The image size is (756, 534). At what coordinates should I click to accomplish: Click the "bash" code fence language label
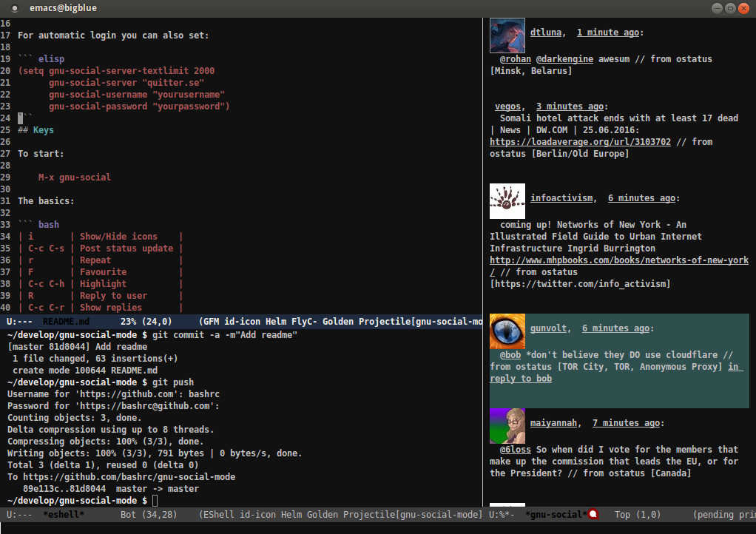coord(49,225)
